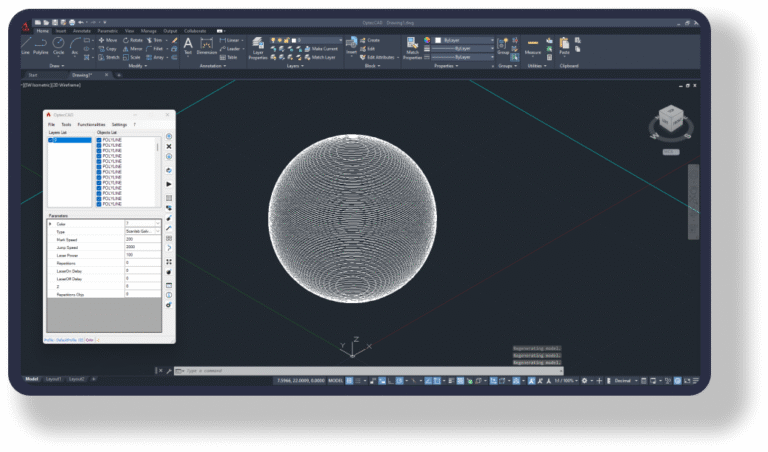Switch to the Start document tab
The width and height of the screenshot is (768, 452).
[x=33, y=75]
